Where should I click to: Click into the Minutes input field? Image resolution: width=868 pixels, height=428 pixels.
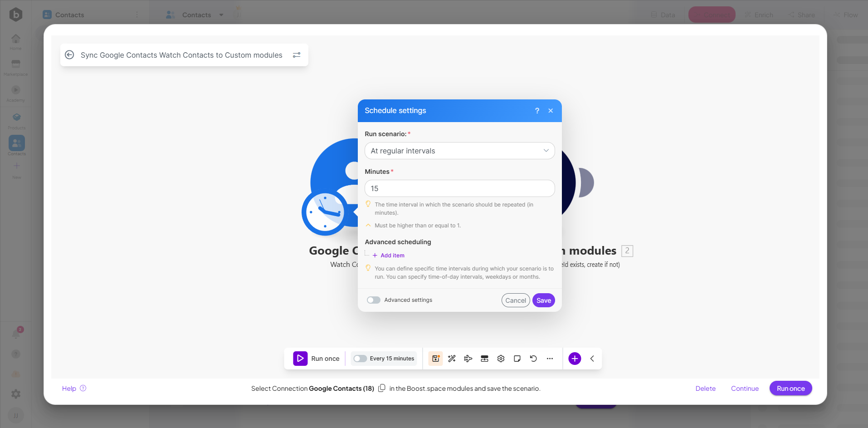pos(459,188)
